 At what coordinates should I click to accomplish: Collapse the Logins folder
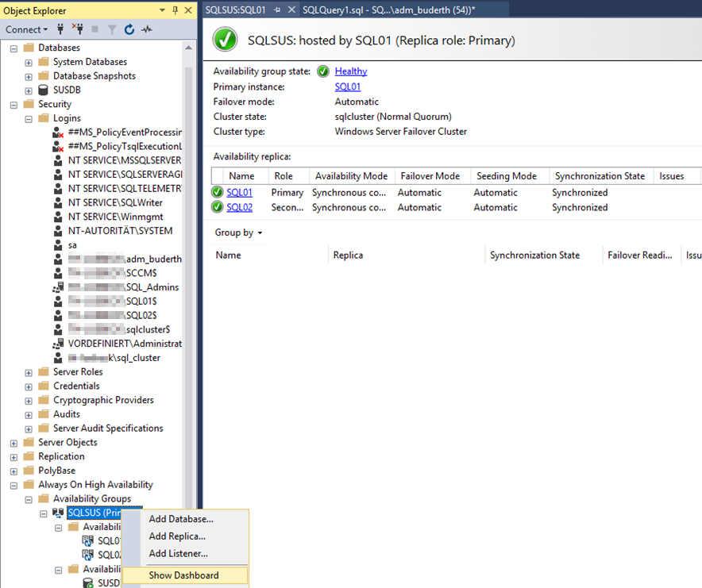[29, 119]
